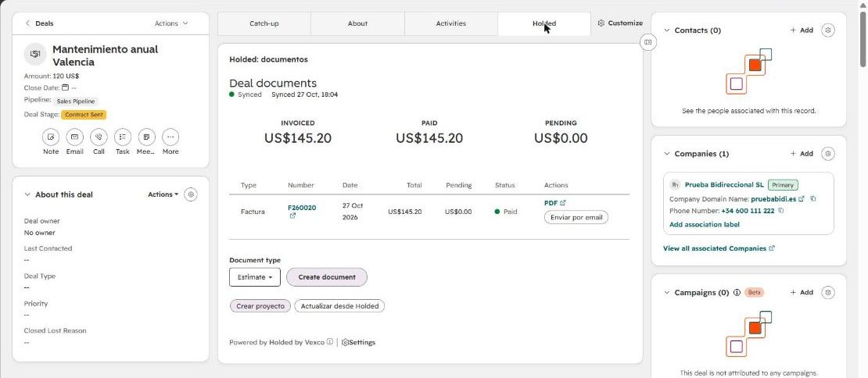The image size is (868, 378).
Task: Copy the company domain name
Action: (813, 198)
